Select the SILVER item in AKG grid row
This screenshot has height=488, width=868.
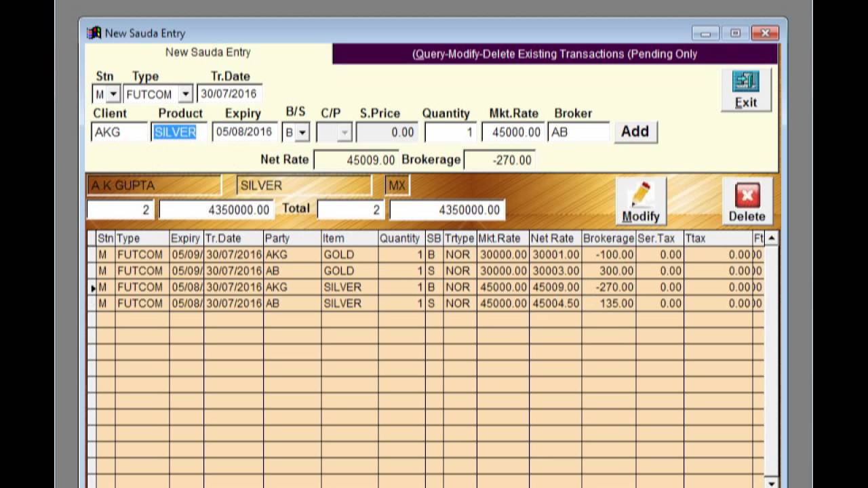(350, 287)
